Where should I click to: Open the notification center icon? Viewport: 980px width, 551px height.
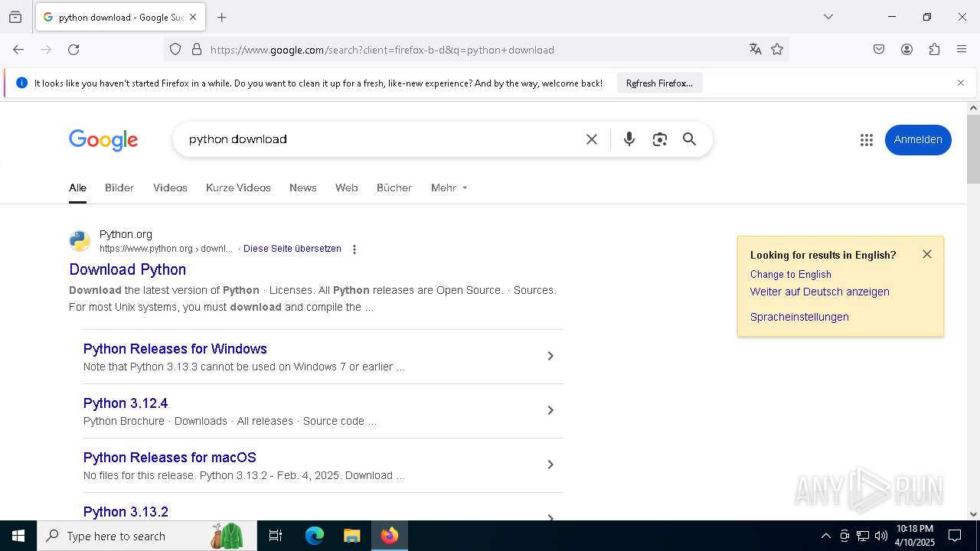pos(955,536)
